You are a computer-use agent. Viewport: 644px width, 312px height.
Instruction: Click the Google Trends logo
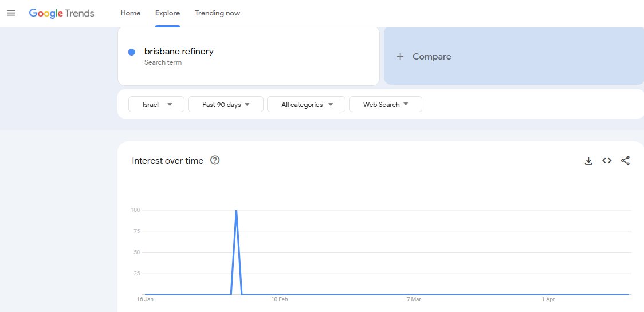pos(62,13)
